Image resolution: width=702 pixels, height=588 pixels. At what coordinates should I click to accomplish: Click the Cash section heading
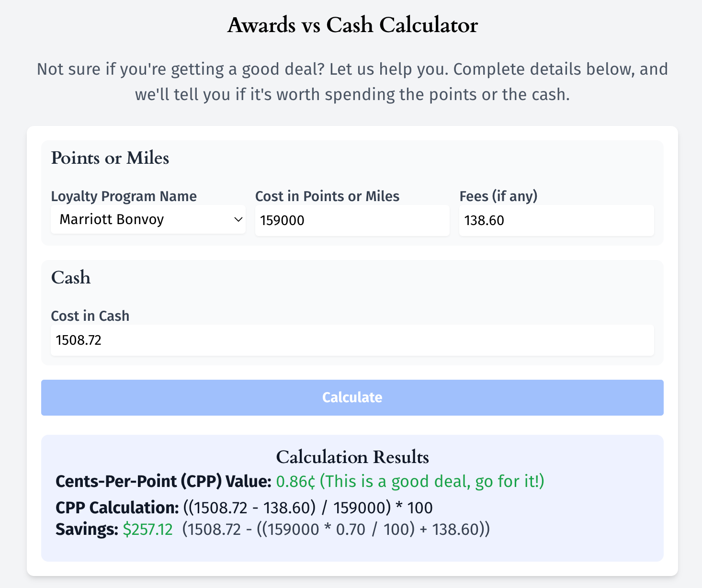(71, 278)
